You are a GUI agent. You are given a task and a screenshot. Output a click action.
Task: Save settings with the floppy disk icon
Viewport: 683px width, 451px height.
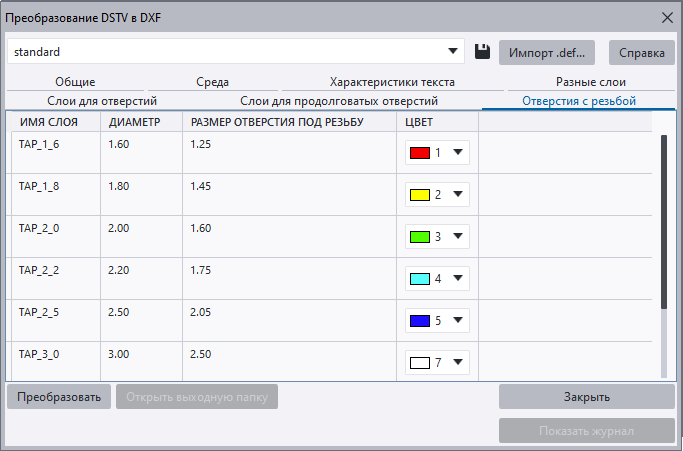click(x=482, y=52)
